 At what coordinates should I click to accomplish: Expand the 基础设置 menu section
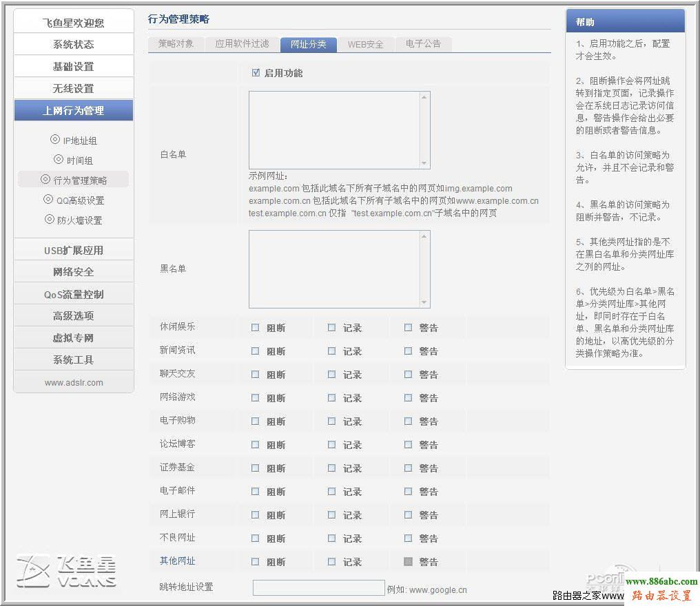click(73, 65)
